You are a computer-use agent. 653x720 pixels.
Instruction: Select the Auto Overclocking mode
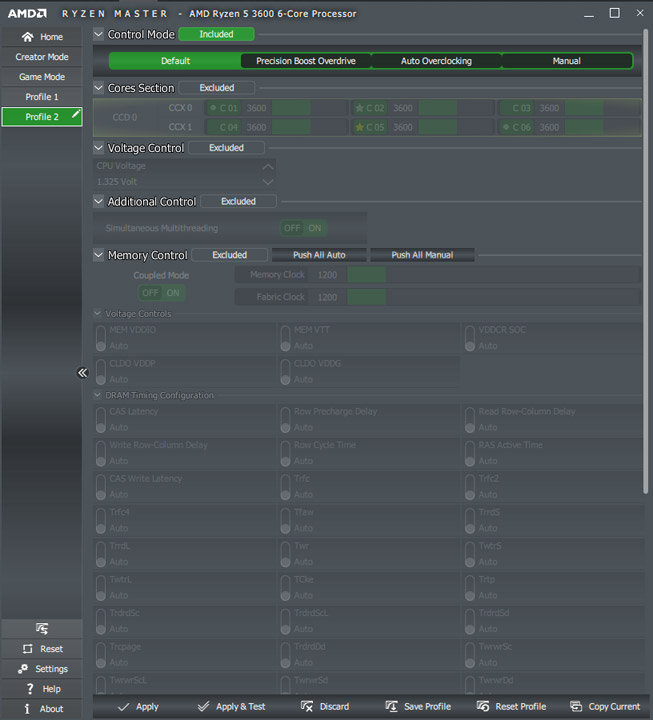click(x=436, y=61)
